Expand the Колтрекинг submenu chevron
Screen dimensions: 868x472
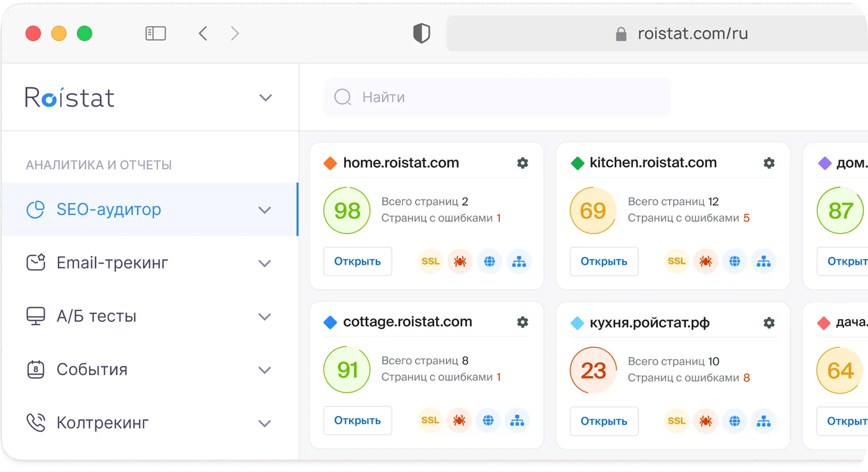click(264, 423)
